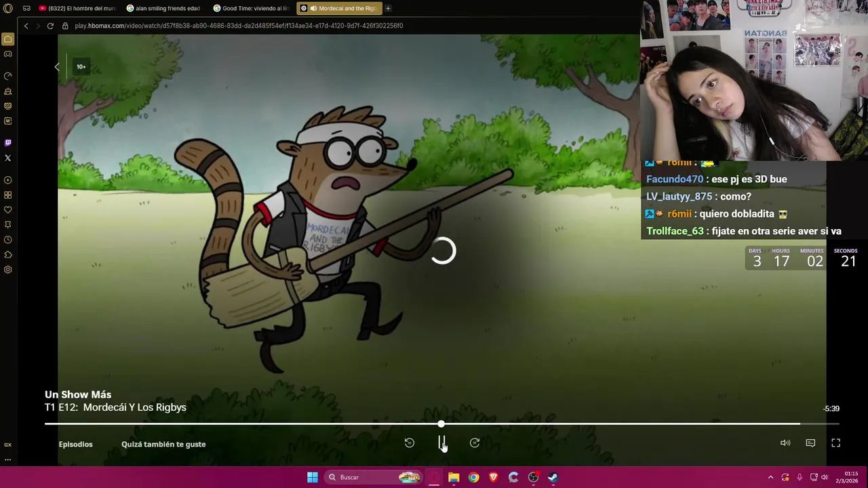Open bookmarks heart icon in sidebar
The height and width of the screenshot is (488, 868).
(x=7, y=210)
